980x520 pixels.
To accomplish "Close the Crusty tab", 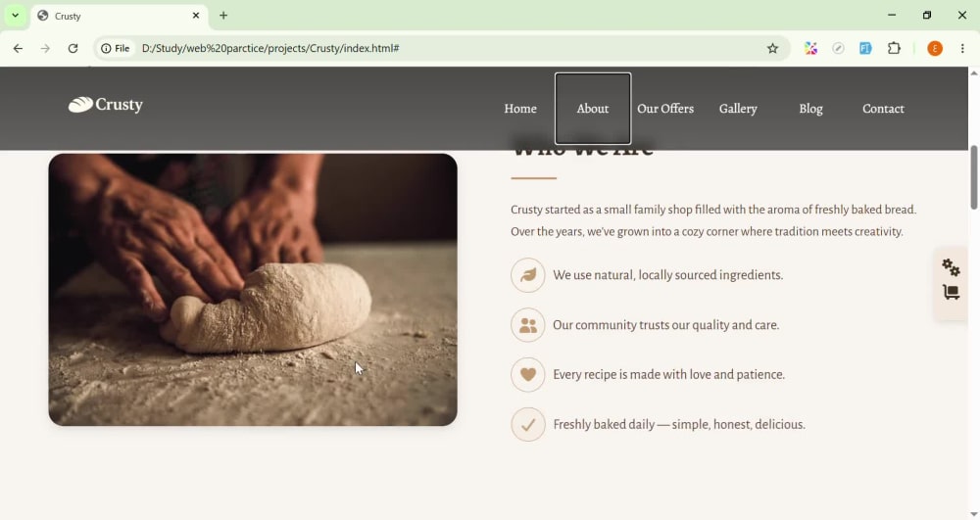I will 196,16.
